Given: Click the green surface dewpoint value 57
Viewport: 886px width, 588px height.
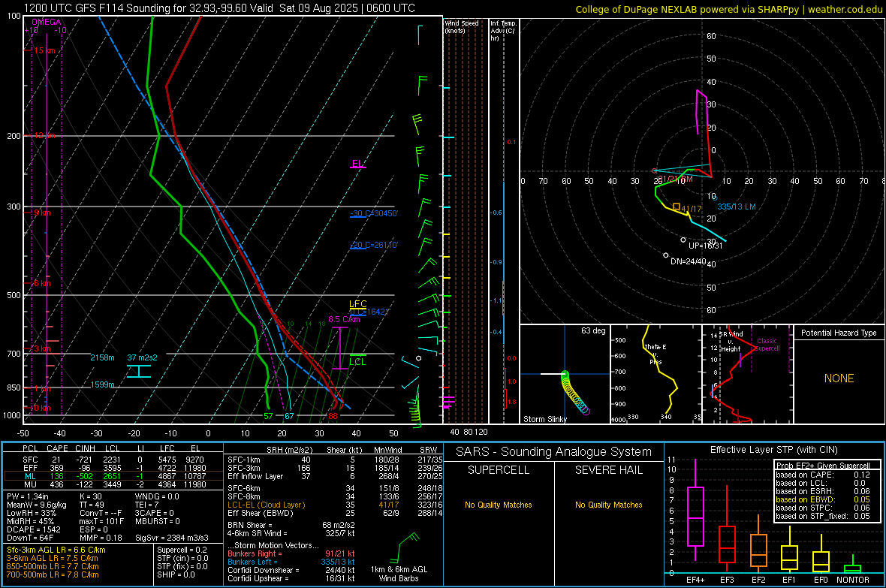Looking at the screenshot, I should click(x=268, y=416).
